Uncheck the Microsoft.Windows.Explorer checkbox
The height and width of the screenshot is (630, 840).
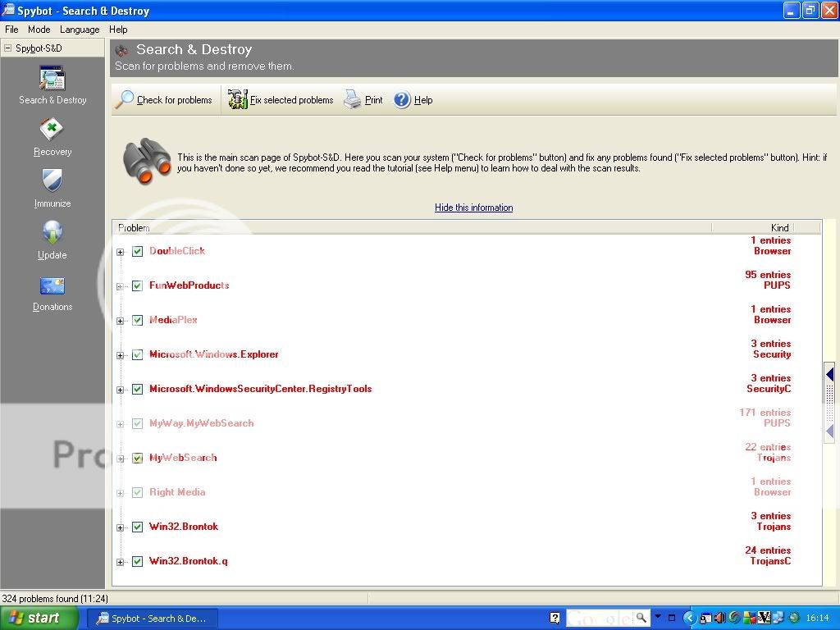(137, 354)
